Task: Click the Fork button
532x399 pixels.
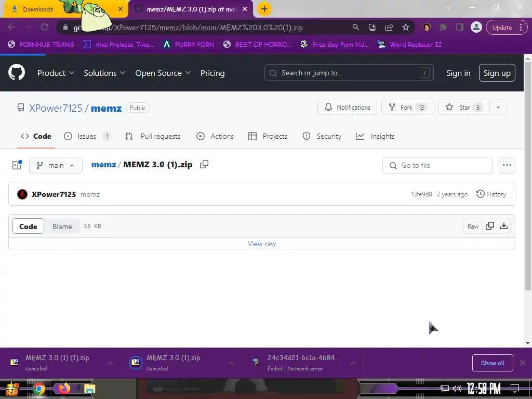Action: (407, 107)
